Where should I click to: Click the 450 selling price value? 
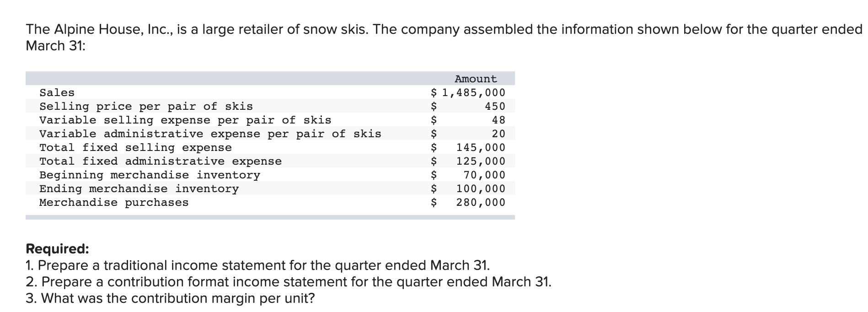pyautogui.click(x=495, y=106)
